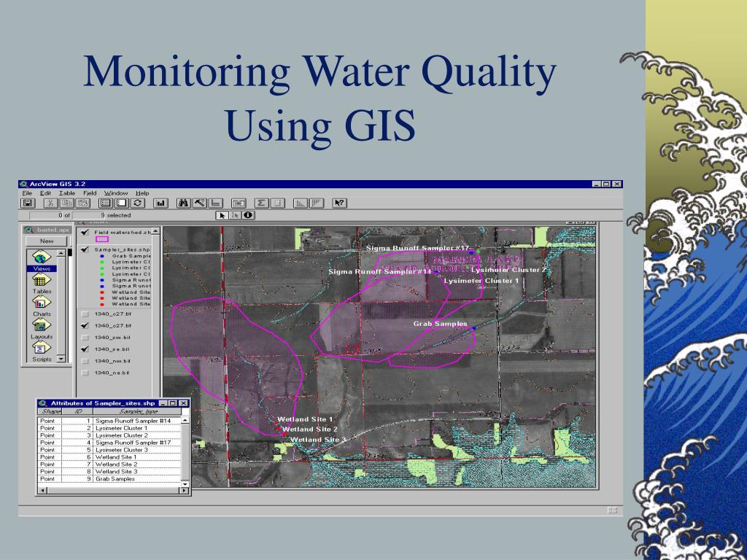The width and height of the screenshot is (747, 560).
Task: Click the Cut scissors toolbar icon
Action: [50, 203]
